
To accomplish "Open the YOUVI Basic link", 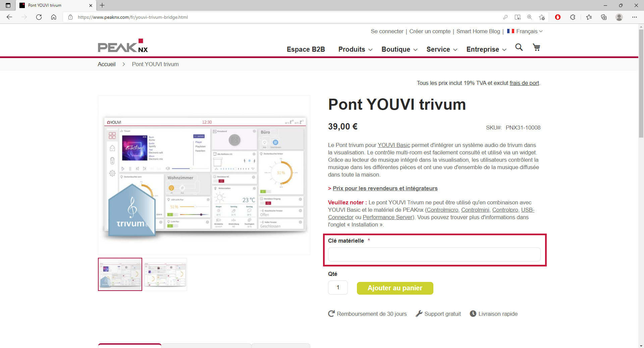I will [394, 145].
